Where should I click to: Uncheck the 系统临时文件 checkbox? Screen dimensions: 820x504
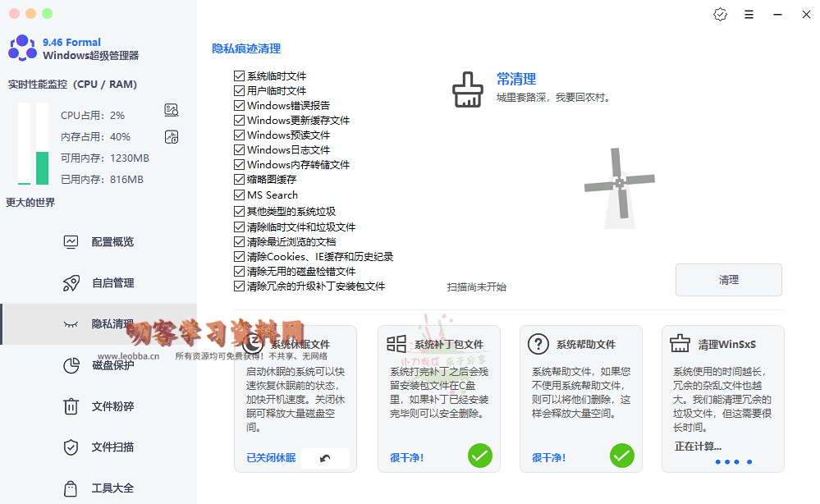[x=240, y=76]
